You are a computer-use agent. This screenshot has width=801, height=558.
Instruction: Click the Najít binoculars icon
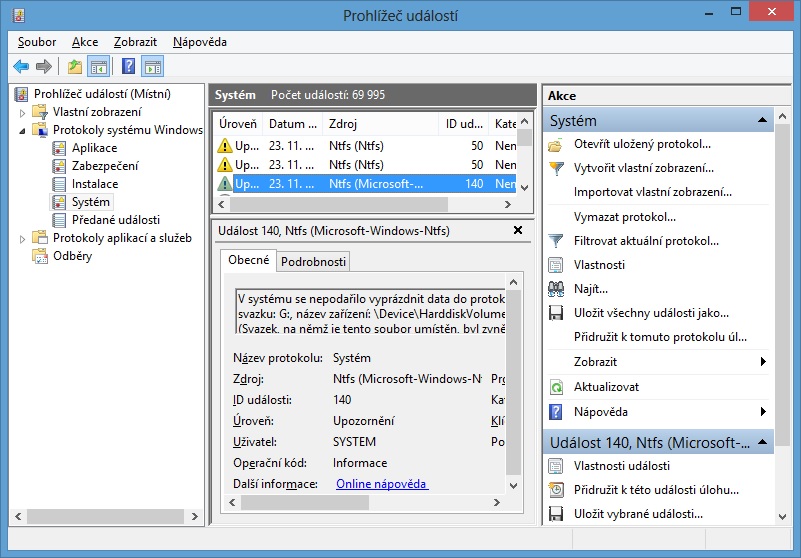tap(557, 289)
